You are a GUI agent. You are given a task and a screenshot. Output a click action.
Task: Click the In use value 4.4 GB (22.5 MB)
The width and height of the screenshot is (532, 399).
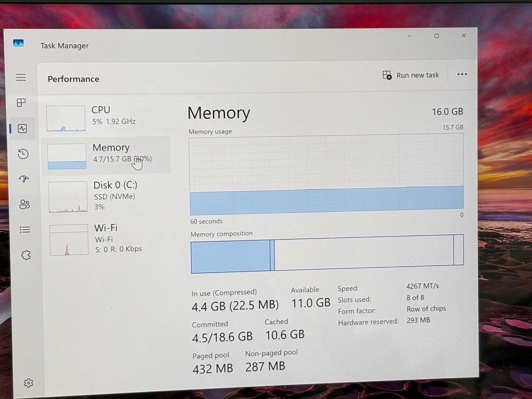[x=235, y=306]
